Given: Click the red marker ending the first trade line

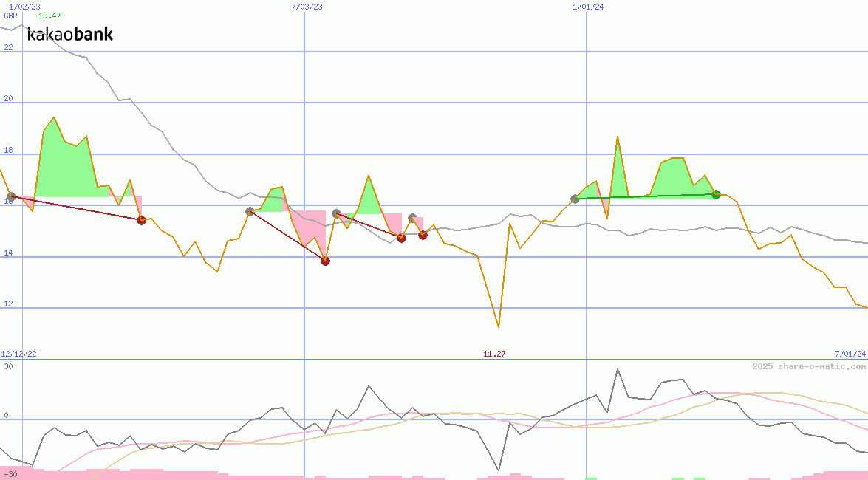Looking at the screenshot, I should pos(142,220).
